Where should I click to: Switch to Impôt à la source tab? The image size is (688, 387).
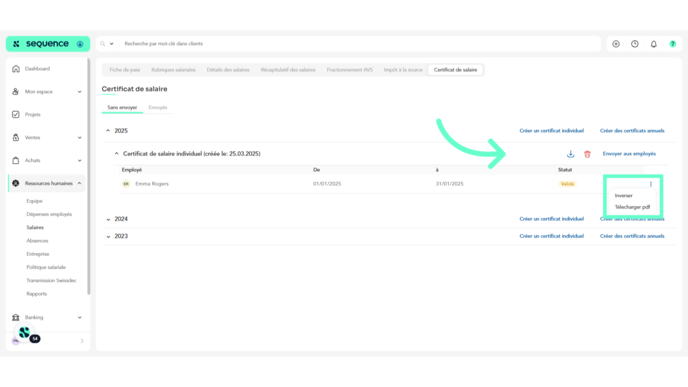(x=403, y=70)
